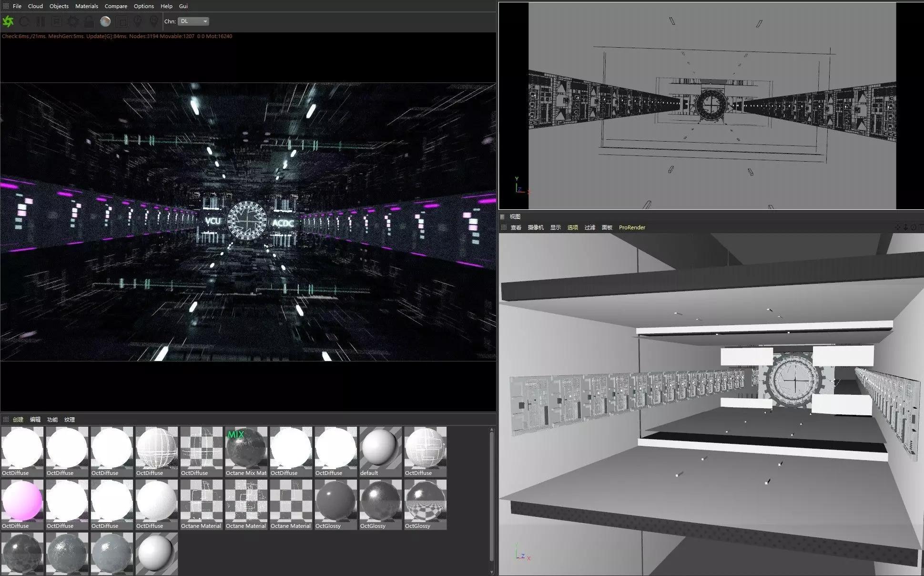The height and width of the screenshot is (576, 924).
Task: Click the film region square icon
Action: click(122, 21)
